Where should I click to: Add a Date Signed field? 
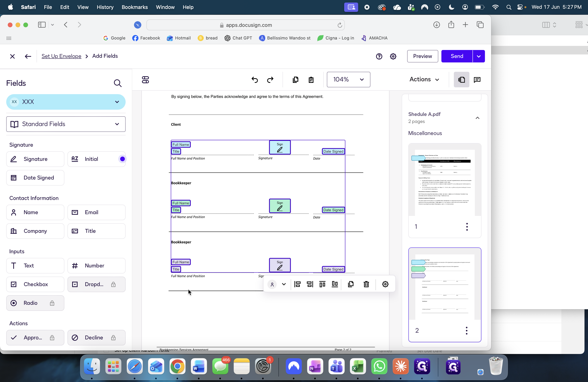coord(35,178)
